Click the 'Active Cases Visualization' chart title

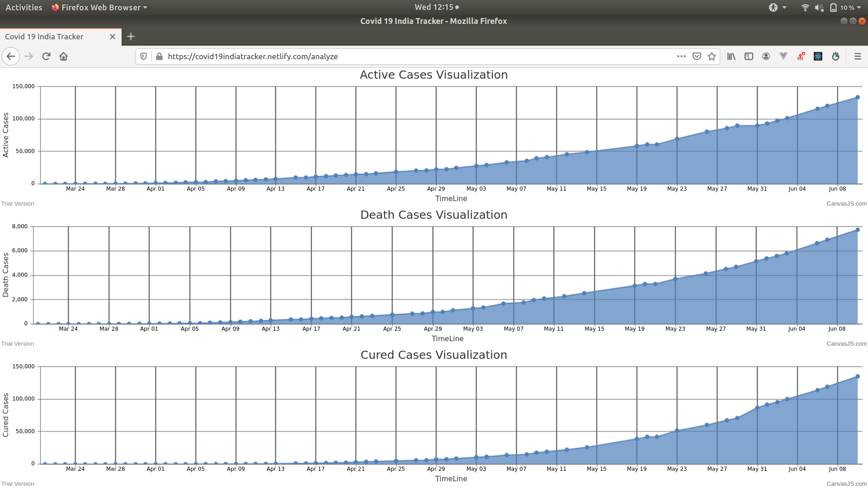(434, 75)
